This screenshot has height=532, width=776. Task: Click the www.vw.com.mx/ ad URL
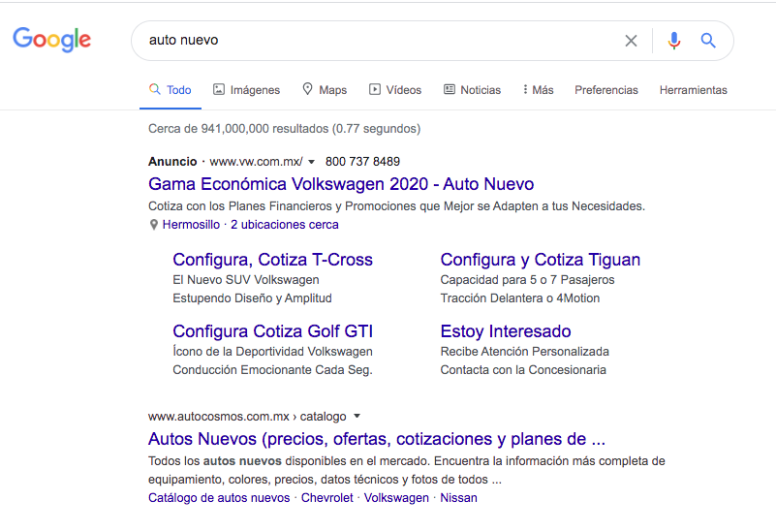[256, 162]
